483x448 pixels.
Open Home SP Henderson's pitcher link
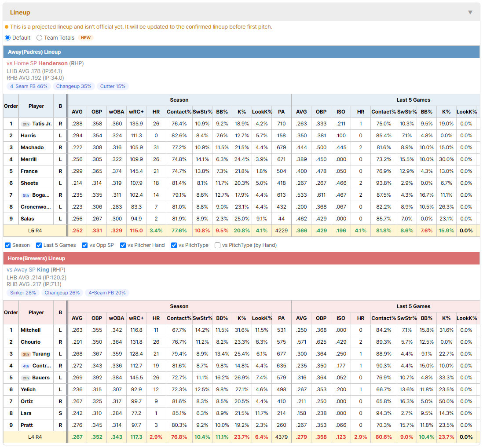[x=53, y=63]
